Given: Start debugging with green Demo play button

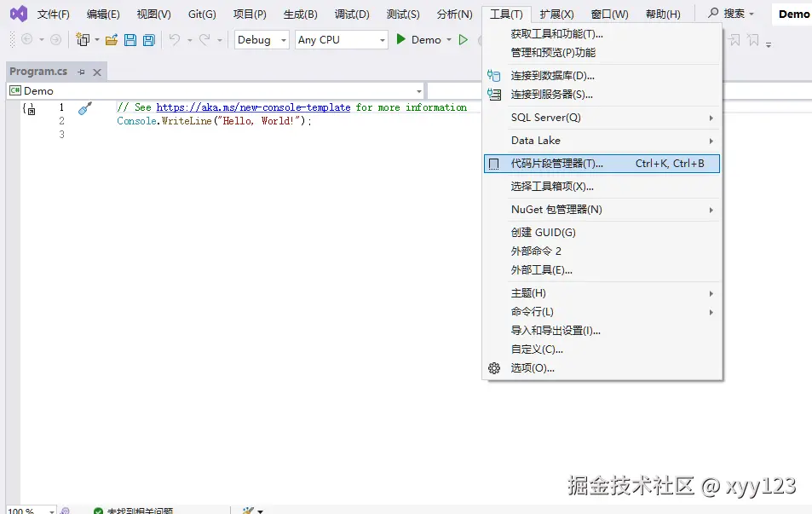Looking at the screenshot, I should pyautogui.click(x=418, y=39).
